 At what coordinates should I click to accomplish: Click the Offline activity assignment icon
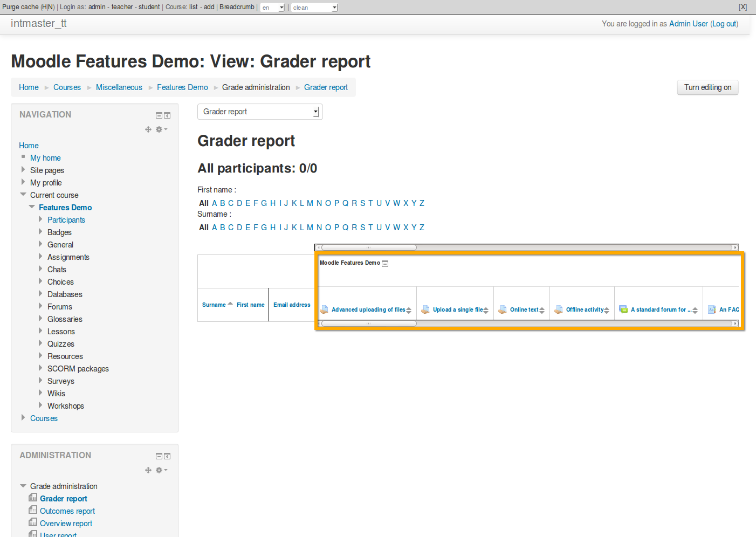point(559,309)
